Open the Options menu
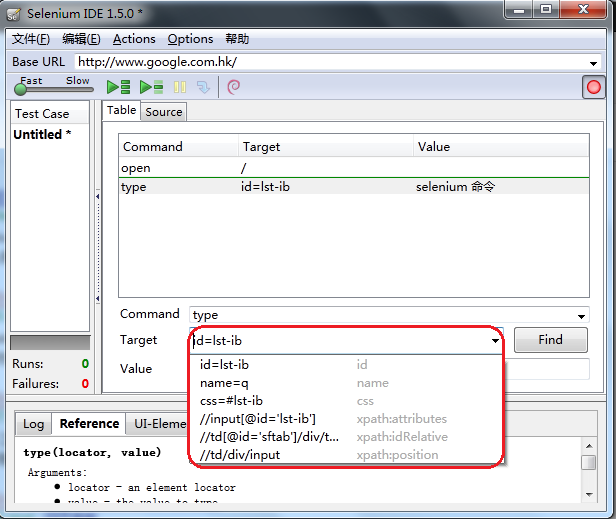 (x=190, y=39)
